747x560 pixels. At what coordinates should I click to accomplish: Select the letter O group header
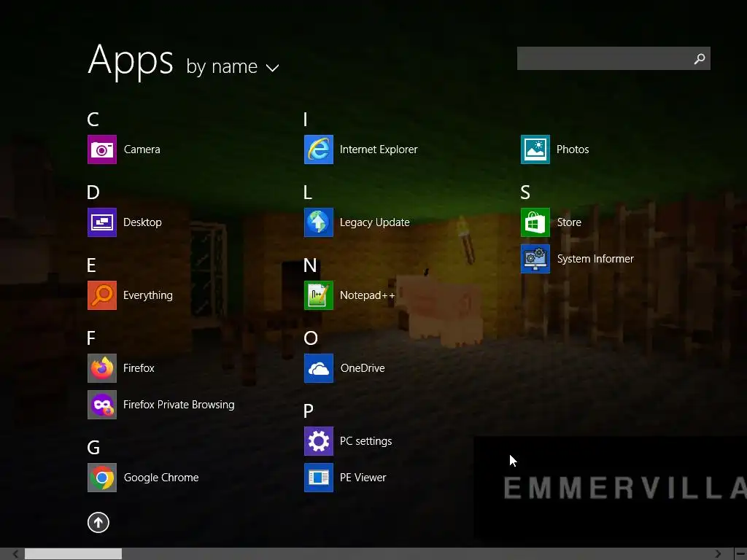311,338
